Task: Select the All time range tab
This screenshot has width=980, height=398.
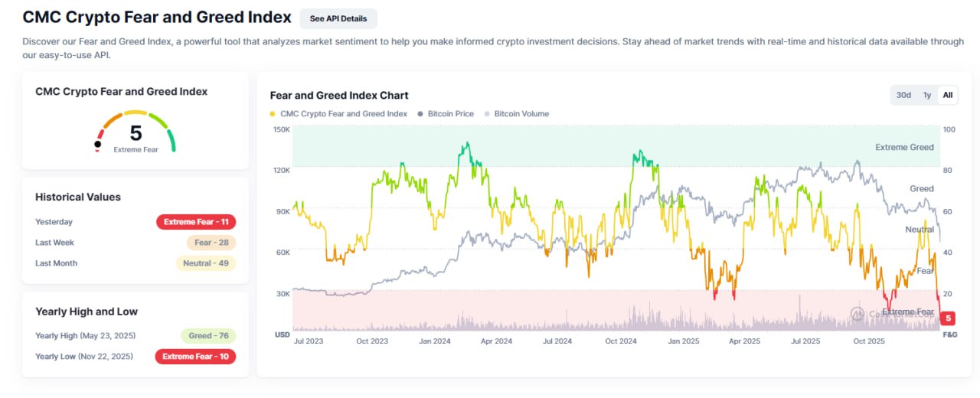Action: click(948, 95)
